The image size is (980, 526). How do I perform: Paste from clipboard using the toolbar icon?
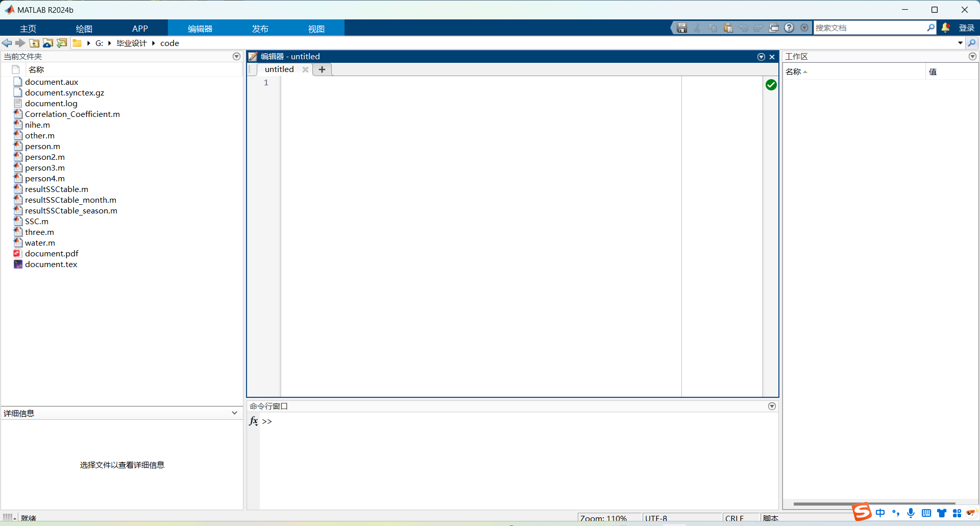[728, 28]
